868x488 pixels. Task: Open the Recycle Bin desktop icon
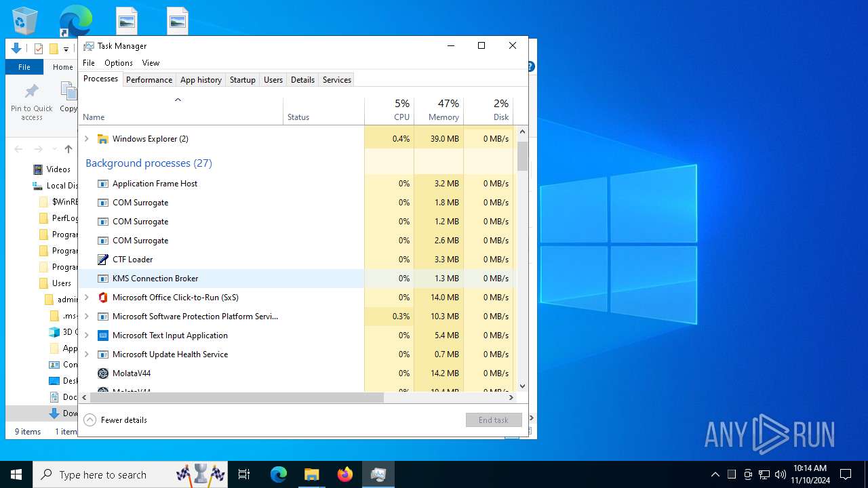(x=26, y=20)
